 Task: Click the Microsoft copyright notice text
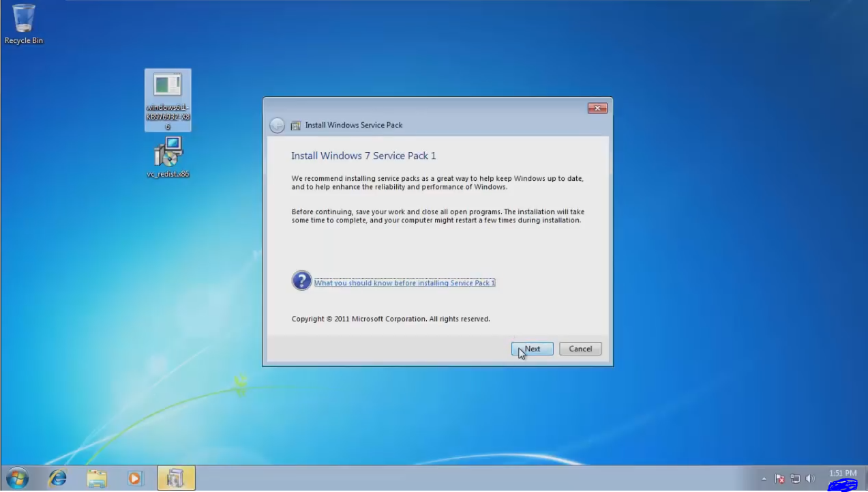(391, 319)
